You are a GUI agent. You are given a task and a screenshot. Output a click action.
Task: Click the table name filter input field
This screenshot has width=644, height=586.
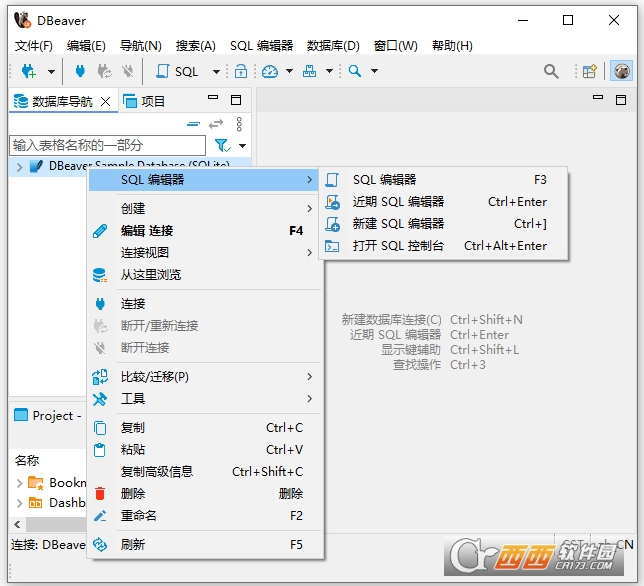[107, 145]
